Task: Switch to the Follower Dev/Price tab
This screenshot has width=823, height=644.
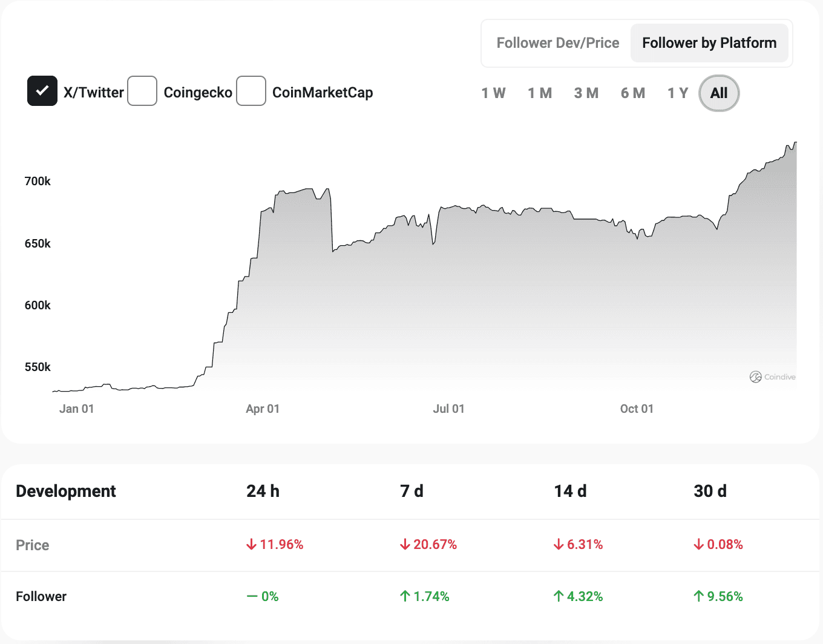Action: click(557, 42)
